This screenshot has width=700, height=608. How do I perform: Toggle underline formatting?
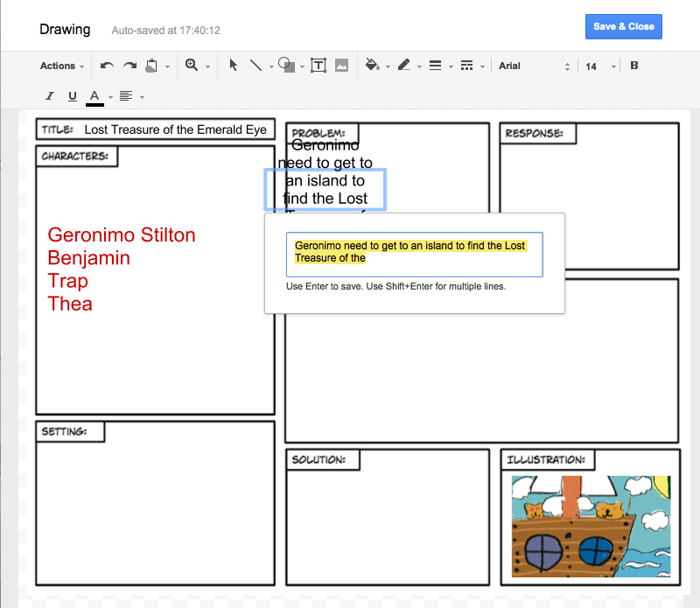click(x=71, y=96)
